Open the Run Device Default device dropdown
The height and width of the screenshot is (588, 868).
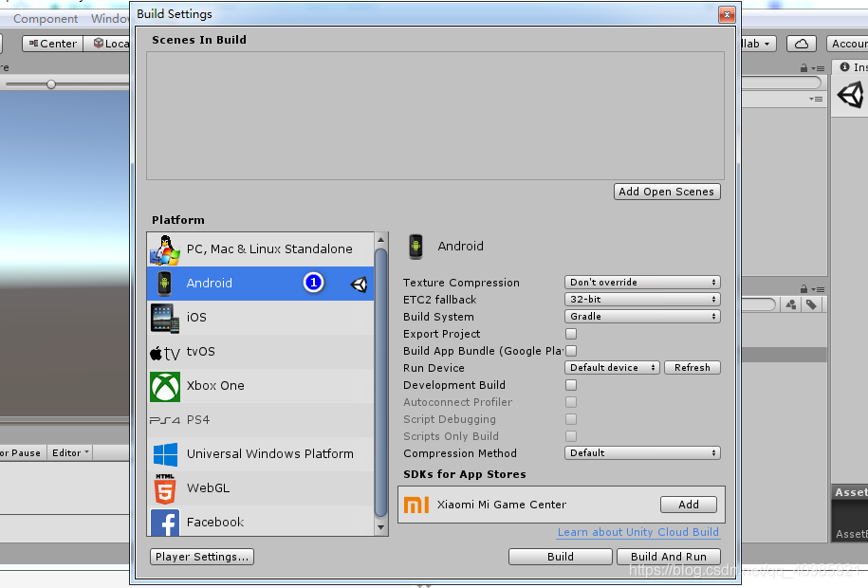pyautogui.click(x=612, y=368)
